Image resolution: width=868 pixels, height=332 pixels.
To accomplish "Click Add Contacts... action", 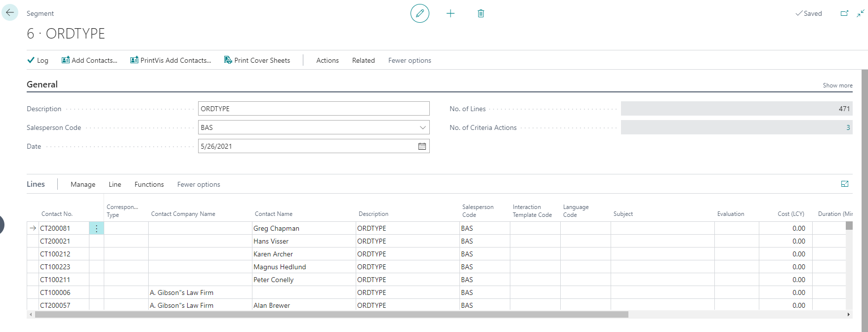I will (89, 60).
